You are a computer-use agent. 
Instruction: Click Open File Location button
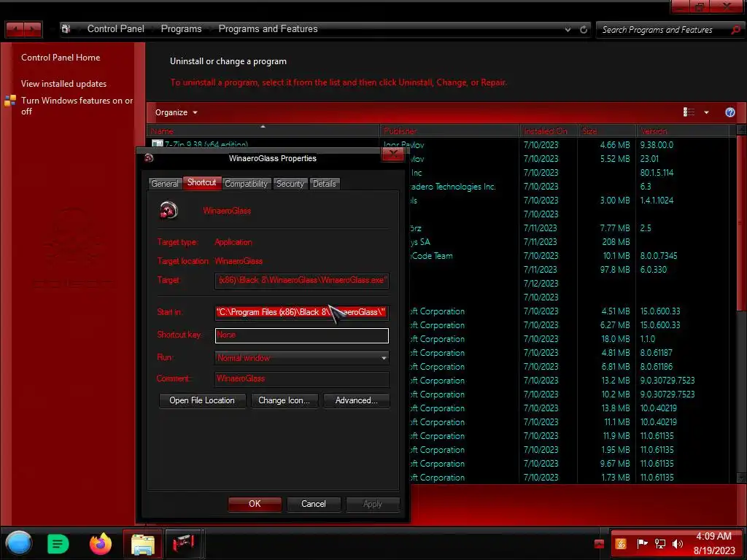tap(202, 400)
